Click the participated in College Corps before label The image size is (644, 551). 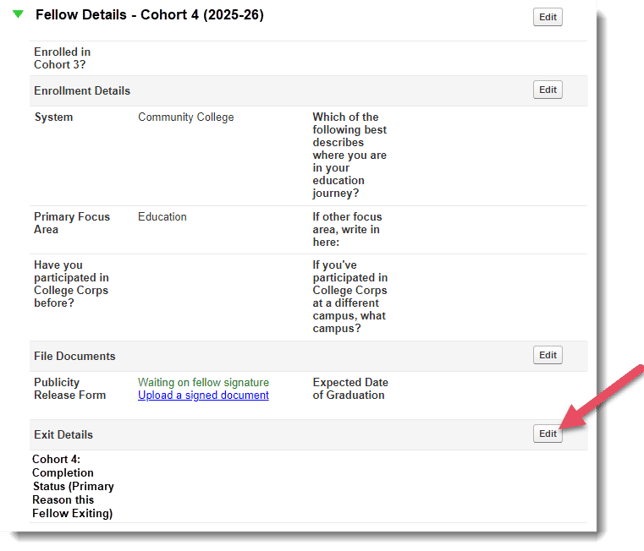[x=71, y=284]
